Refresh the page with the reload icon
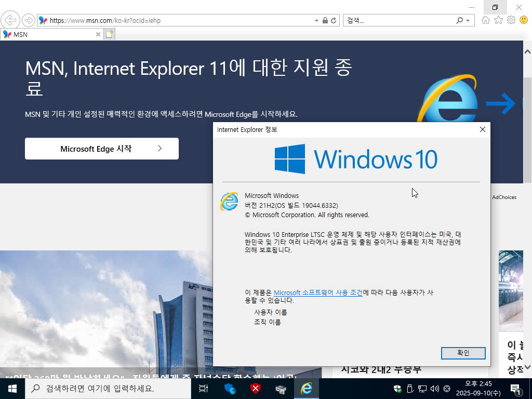Screen dimensions: 532x399 click(x=334, y=20)
